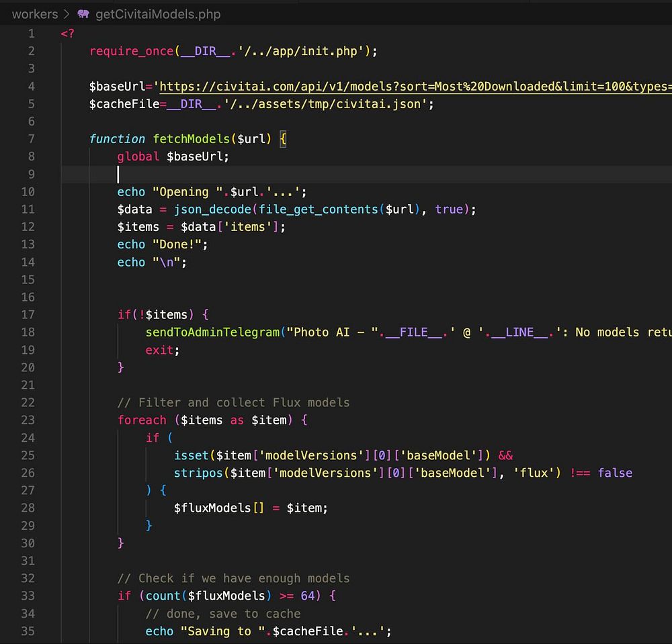The height and width of the screenshot is (644, 672).
Task: Click the 'false' keyword on line 26
Action: (x=615, y=473)
